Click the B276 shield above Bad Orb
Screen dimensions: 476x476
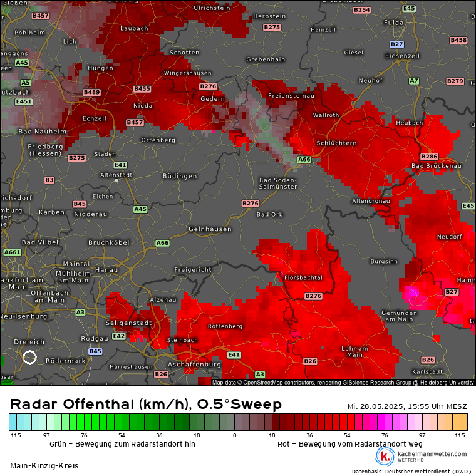click(x=251, y=203)
